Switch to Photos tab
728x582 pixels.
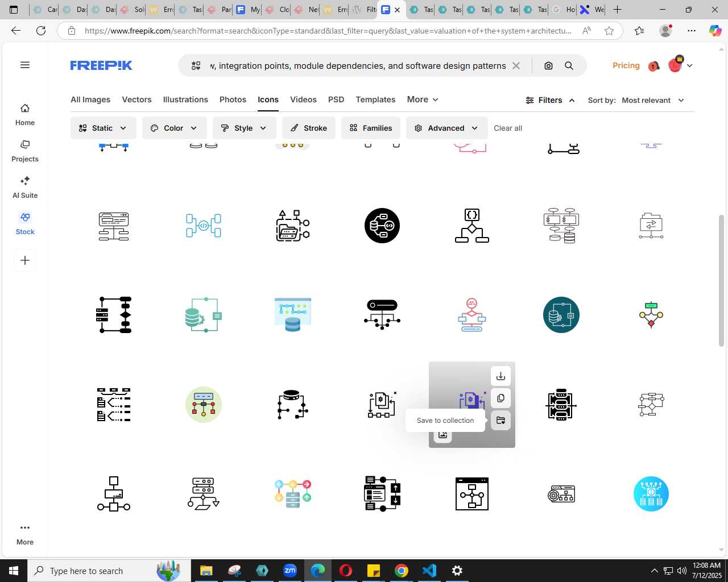[x=233, y=99]
